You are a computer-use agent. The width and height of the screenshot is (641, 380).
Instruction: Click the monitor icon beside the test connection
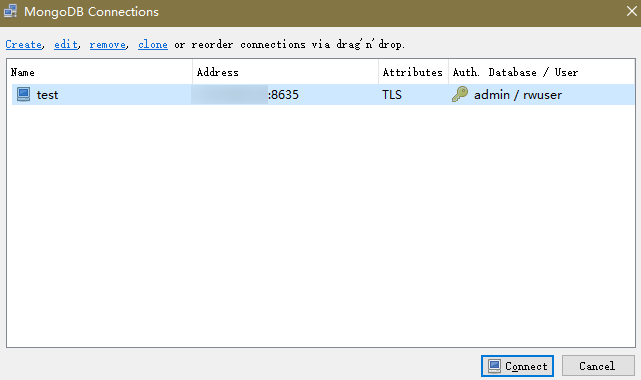pos(23,94)
